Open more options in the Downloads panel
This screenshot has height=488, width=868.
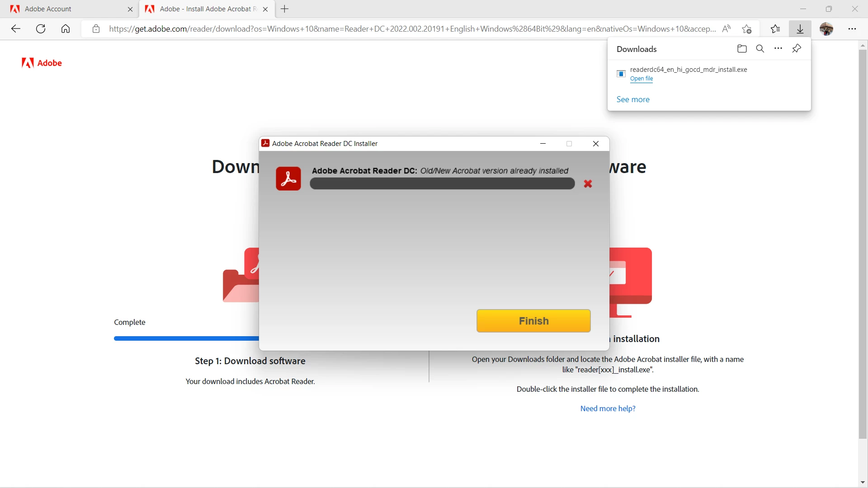pyautogui.click(x=778, y=49)
